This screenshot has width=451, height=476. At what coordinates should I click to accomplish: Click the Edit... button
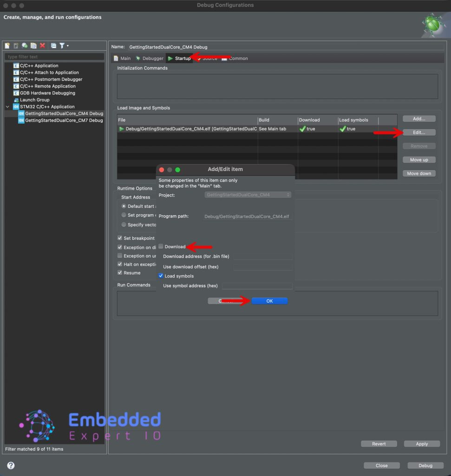point(419,132)
